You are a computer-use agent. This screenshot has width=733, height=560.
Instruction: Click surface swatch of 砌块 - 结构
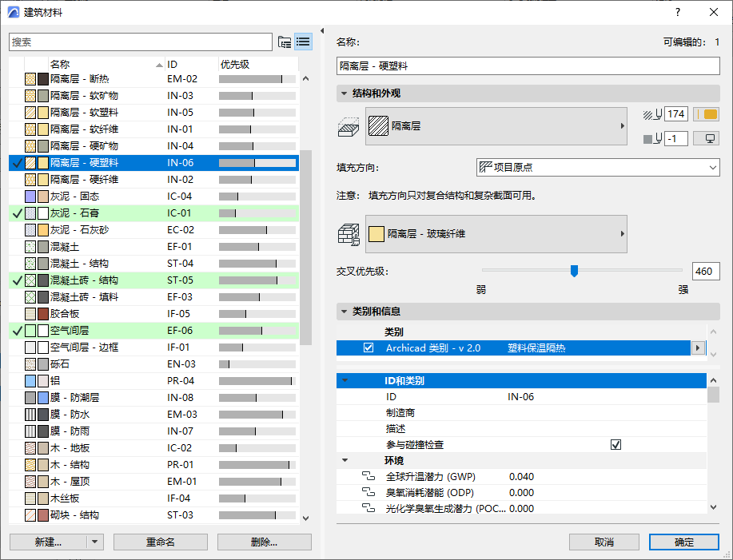[43, 515]
